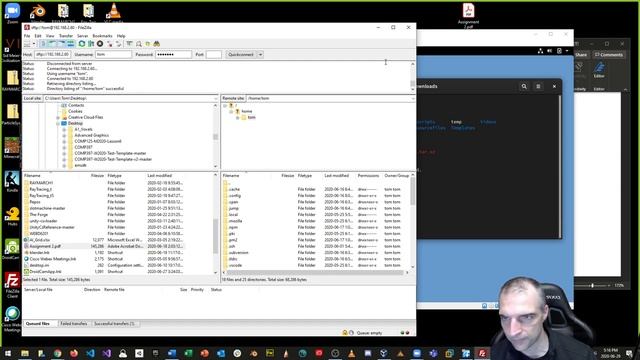Open Visual Studio Code from the taskbar

point(90,353)
